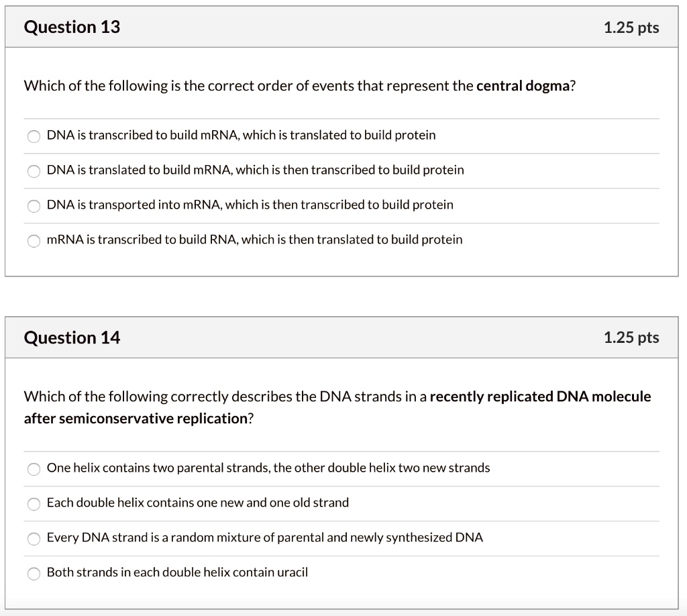Click the first answer text in Question 13

(x=241, y=135)
